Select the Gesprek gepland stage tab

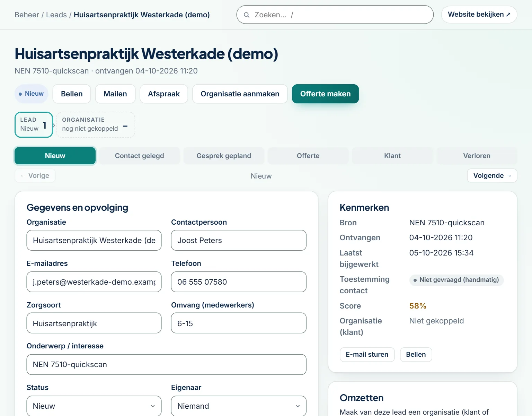pyautogui.click(x=224, y=156)
